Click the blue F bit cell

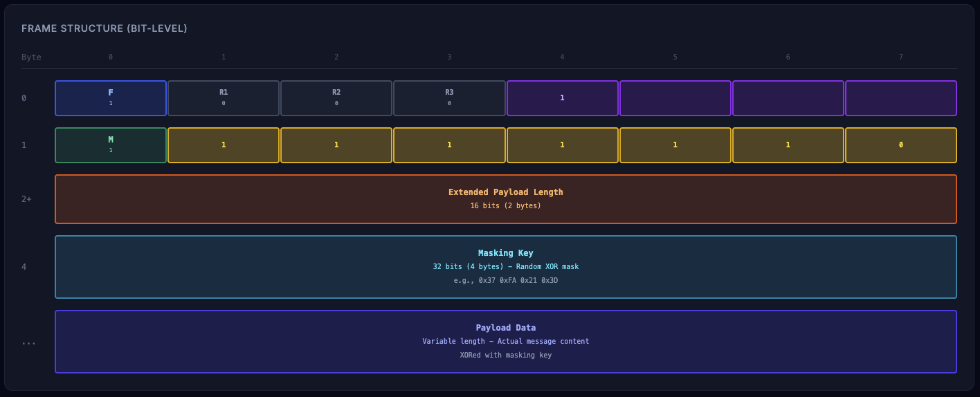click(x=111, y=98)
